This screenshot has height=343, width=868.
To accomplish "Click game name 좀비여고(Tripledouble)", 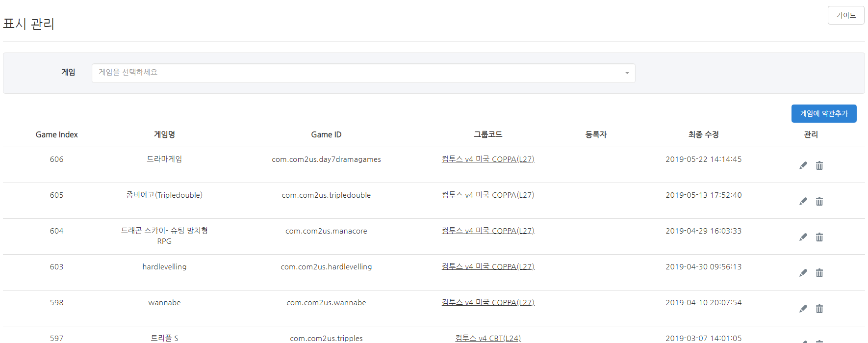I will point(164,195).
